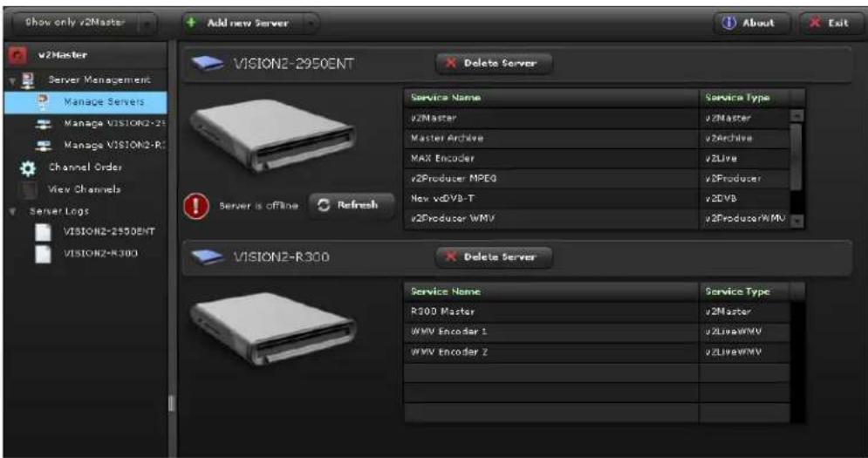The image size is (868, 458).
Task: Collapse the Server Logs tree node
Action: (13, 211)
